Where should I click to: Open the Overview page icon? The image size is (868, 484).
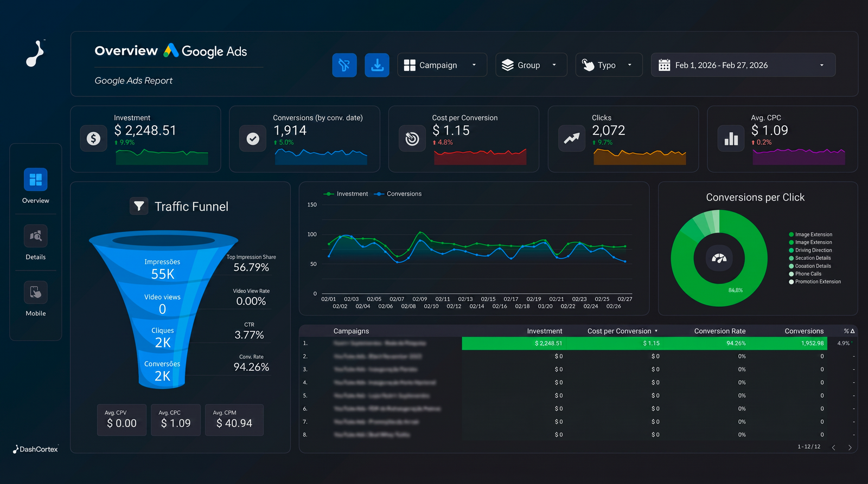[x=36, y=179]
